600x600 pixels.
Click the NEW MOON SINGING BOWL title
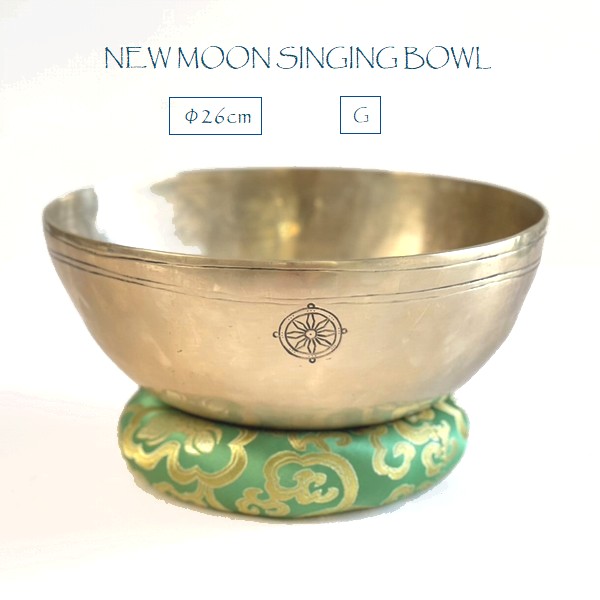click(297, 59)
